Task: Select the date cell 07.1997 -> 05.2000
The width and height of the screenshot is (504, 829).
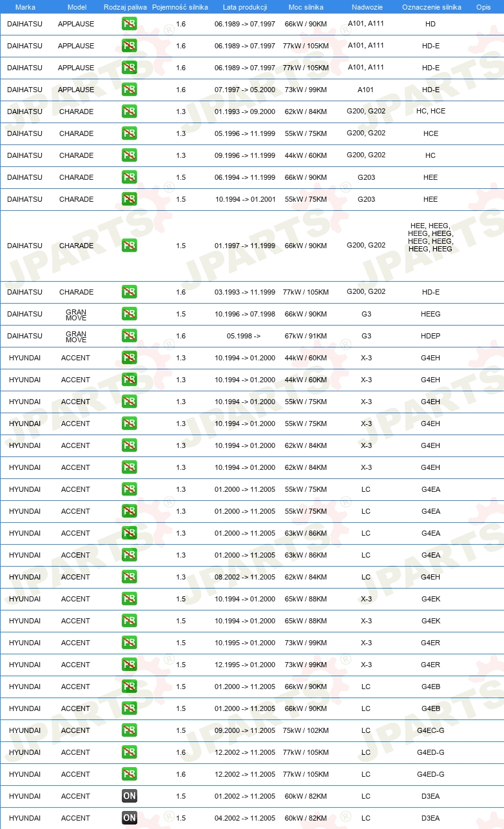Action: tap(245, 90)
